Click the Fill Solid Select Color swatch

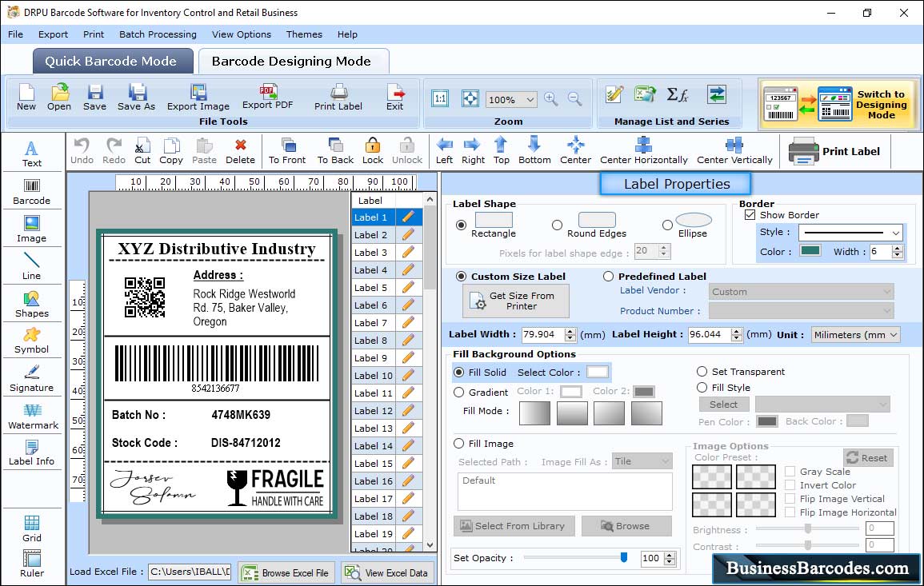point(597,372)
